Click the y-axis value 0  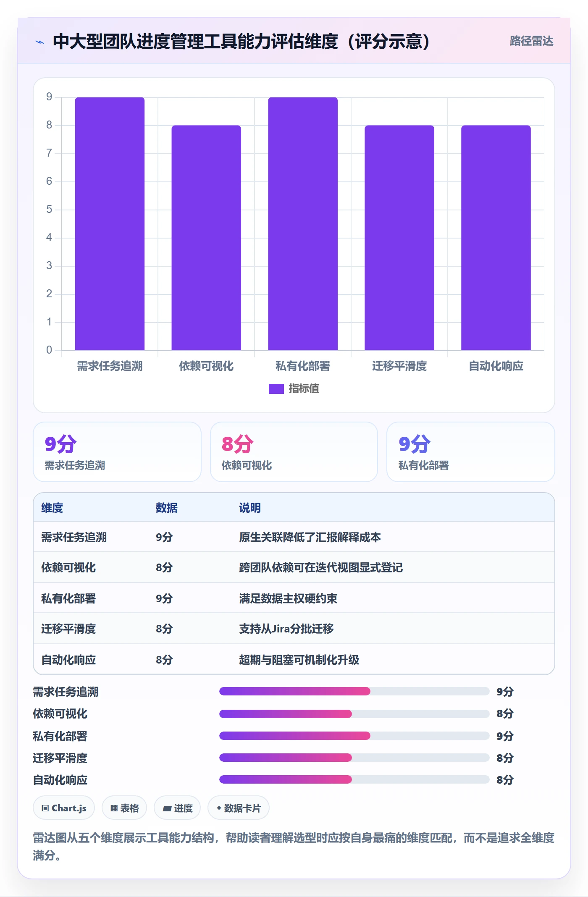pyautogui.click(x=49, y=350)
